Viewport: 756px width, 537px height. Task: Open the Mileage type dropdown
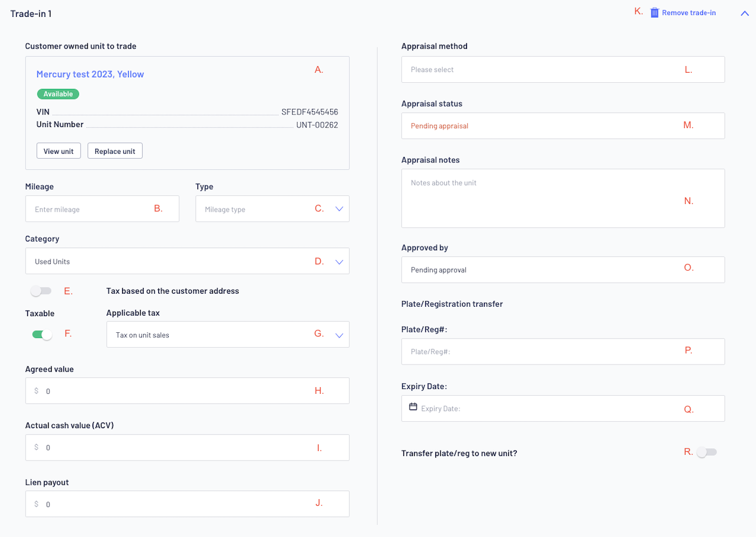coord(272,209)
